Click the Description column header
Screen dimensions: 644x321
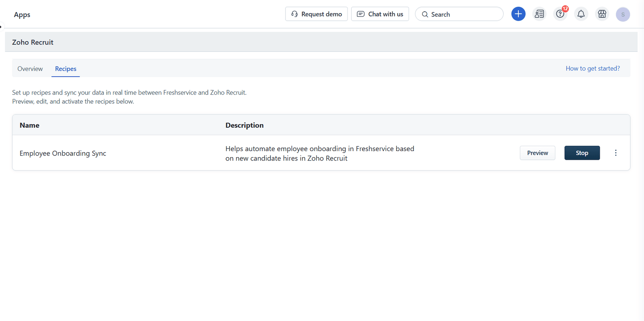(x=244, y=125)
